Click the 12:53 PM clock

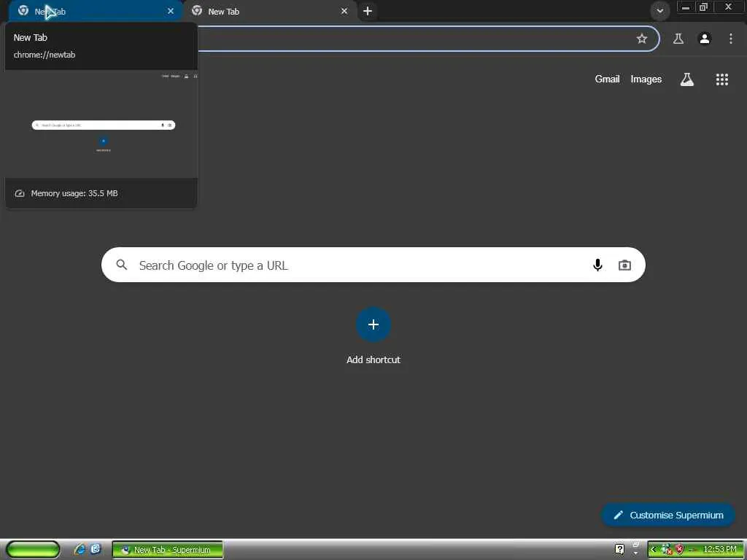[720, 550]
